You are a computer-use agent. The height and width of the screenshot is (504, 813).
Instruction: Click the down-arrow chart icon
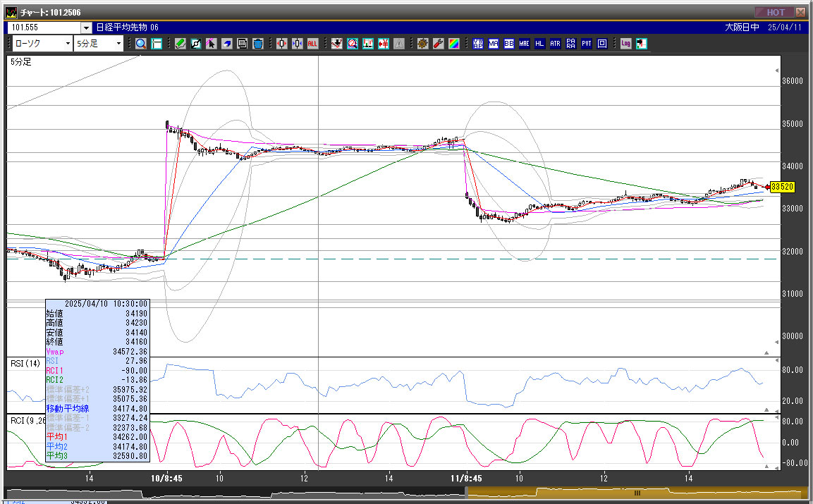coord(336,44)
